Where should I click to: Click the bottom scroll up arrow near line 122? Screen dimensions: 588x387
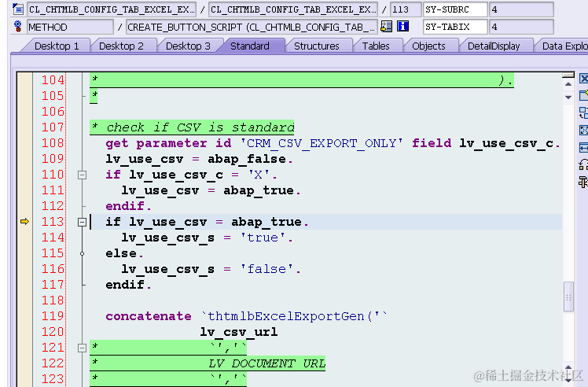click(568, 367)
